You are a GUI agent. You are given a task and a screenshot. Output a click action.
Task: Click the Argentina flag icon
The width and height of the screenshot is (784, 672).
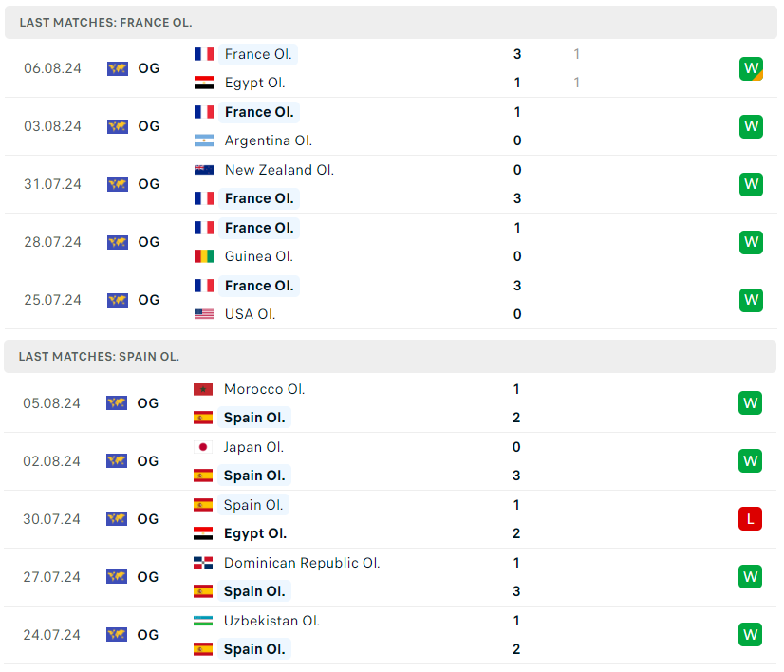pos(203,140)
